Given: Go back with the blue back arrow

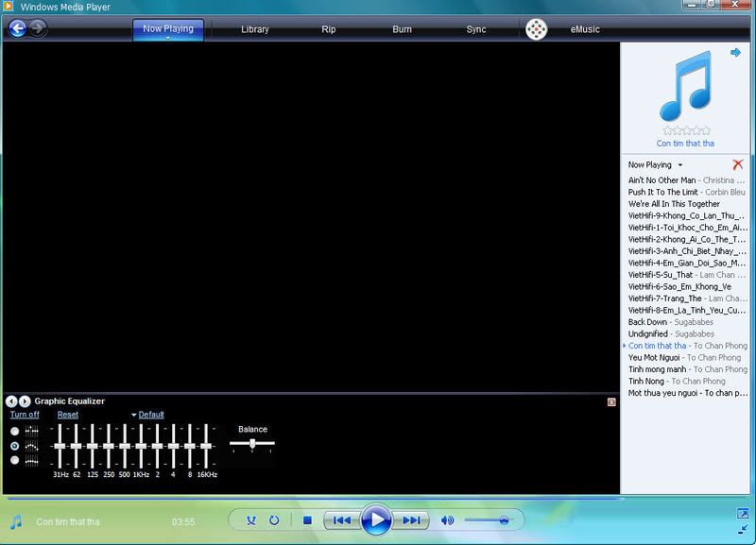Looking at the screenshot, I should [x=18, y=28].
